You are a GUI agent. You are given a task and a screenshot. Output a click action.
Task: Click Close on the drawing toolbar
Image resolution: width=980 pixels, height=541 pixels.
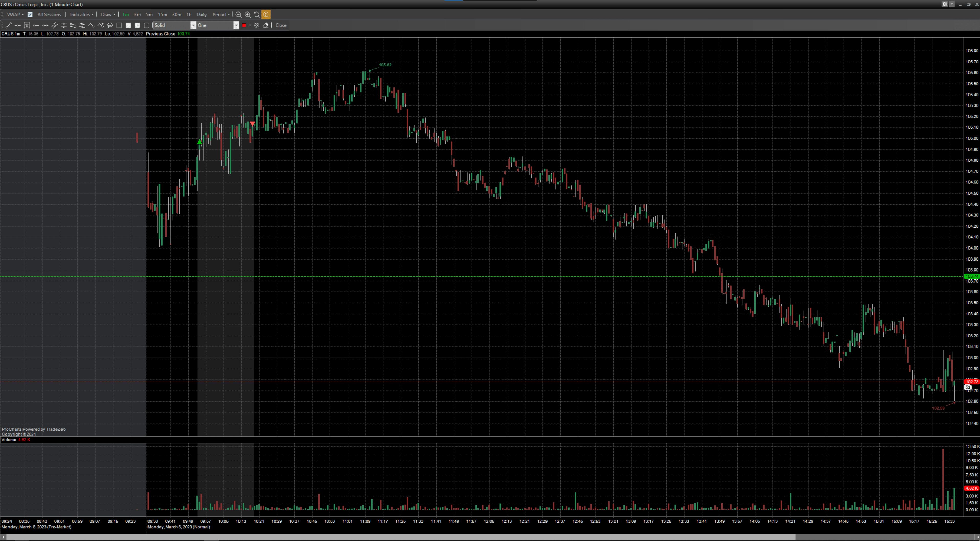[281, 26]
